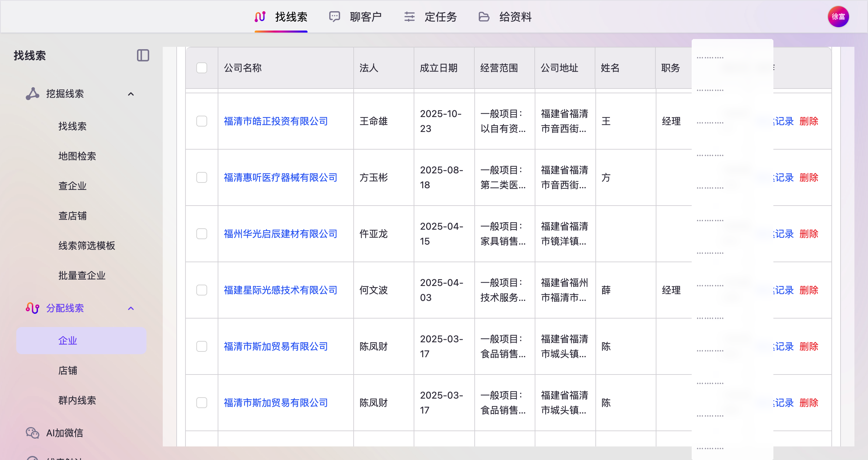Collapse the sidebar panel icon
Viewport: 868px width, 460px height.
(143, 55)
